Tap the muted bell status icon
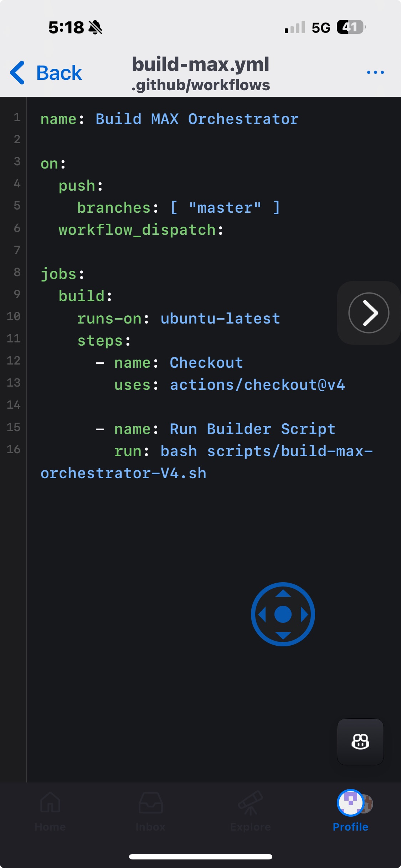This screenshot has width=401, height=868. click(x=95, y=27)
